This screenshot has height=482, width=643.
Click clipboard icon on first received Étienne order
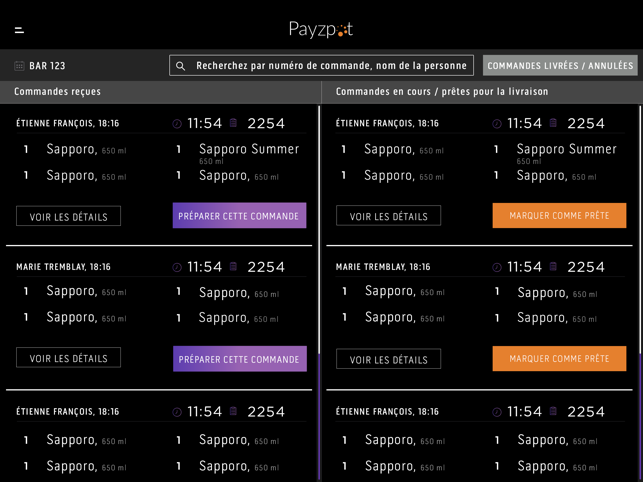pyautogui.click(x=233, y=123)
